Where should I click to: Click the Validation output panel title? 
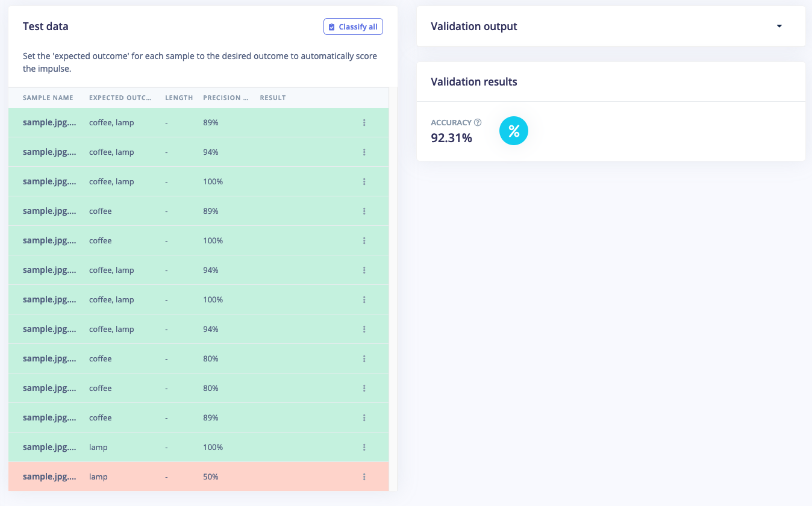click(x=474, y=27)
